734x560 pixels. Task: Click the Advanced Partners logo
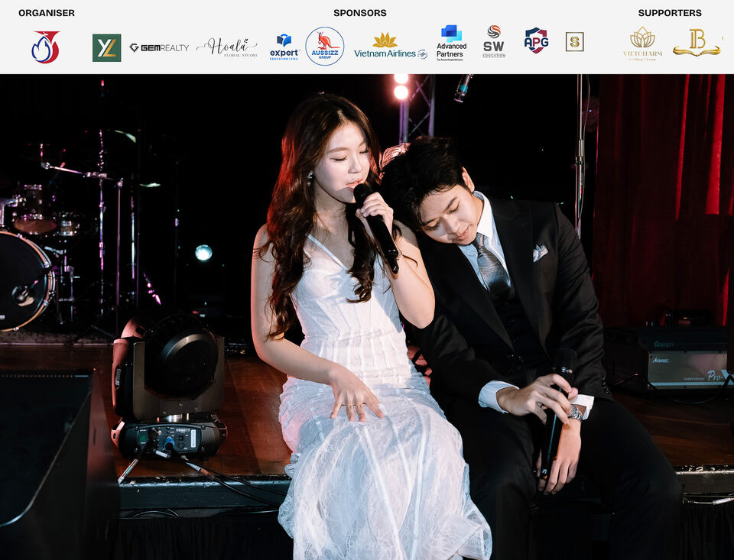click(x=451, y=43)
